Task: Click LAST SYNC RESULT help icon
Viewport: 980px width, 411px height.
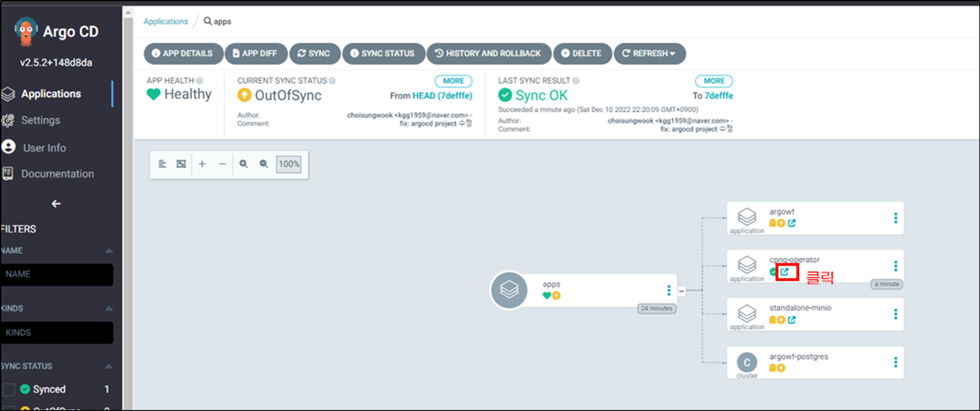Action: pos(576,81)
